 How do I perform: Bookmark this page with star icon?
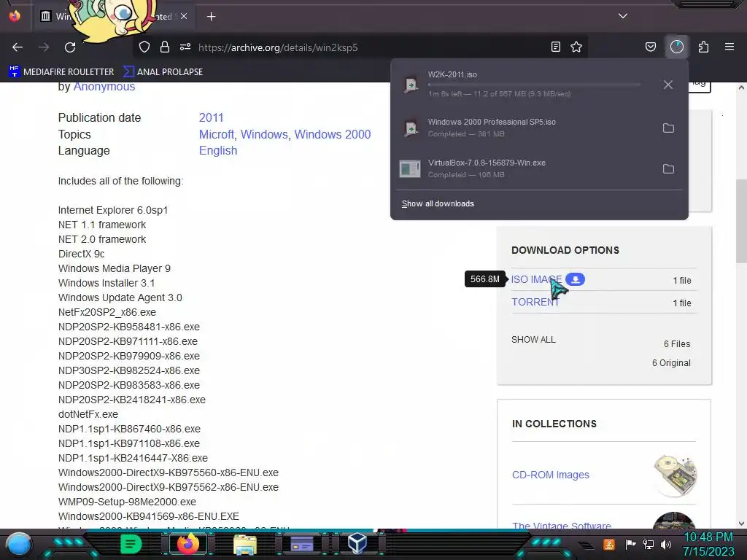[576, 47]
